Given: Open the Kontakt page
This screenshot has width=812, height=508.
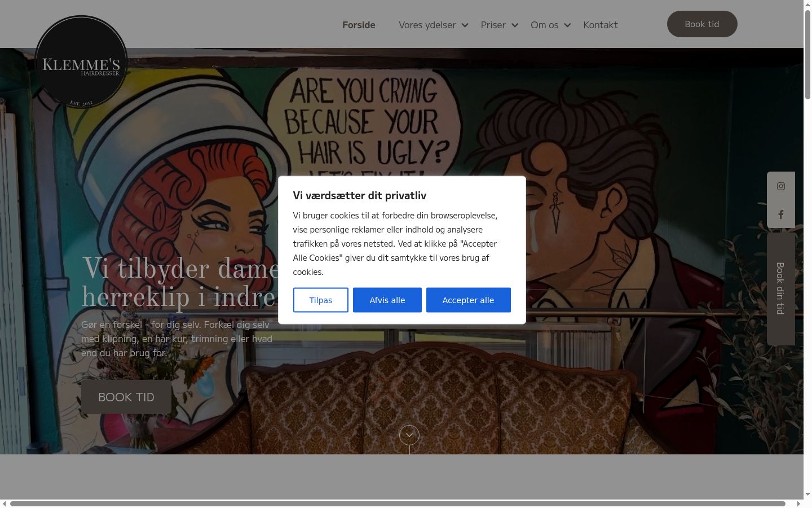Looking at the screenshot, I should pos(601,25).
